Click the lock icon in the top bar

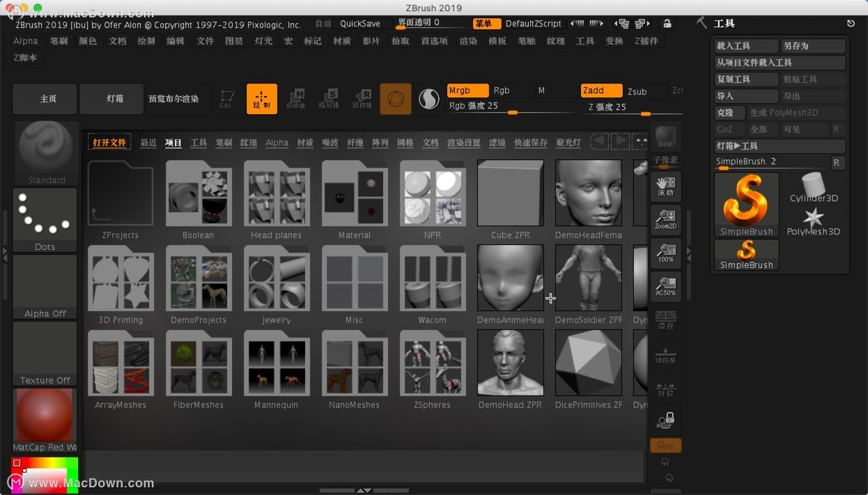pos(667,24)
